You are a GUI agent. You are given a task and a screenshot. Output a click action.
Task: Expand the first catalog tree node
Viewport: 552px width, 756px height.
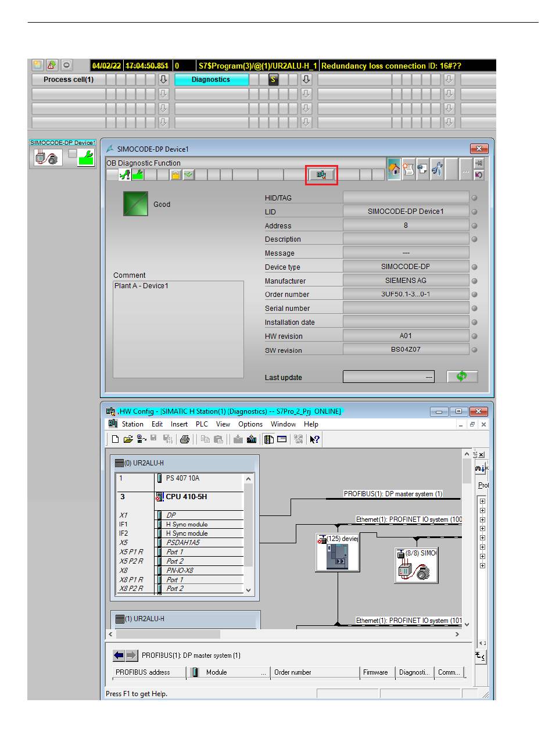click(x=482, y=501)
